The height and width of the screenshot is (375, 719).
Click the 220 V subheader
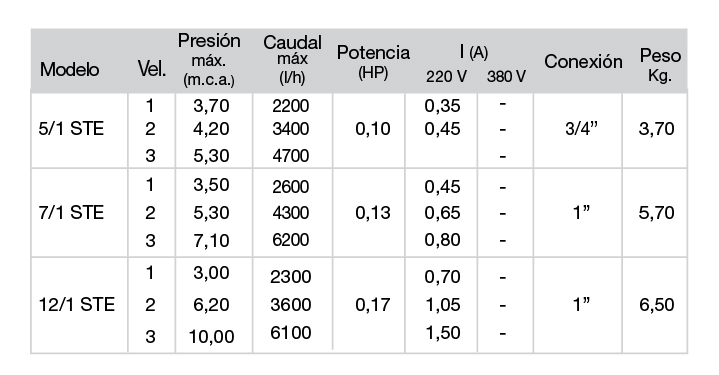[446, 77]
